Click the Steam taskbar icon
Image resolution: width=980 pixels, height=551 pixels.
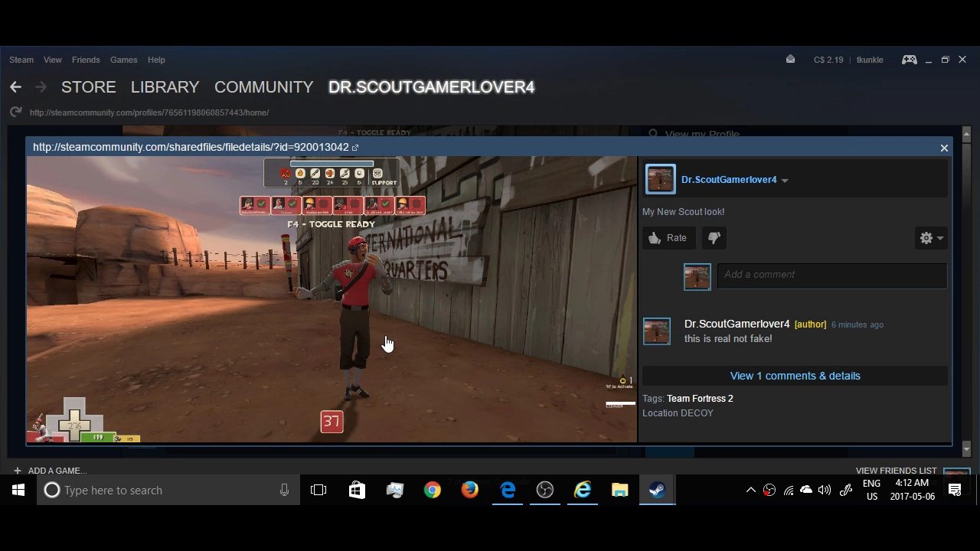point(657,491)
